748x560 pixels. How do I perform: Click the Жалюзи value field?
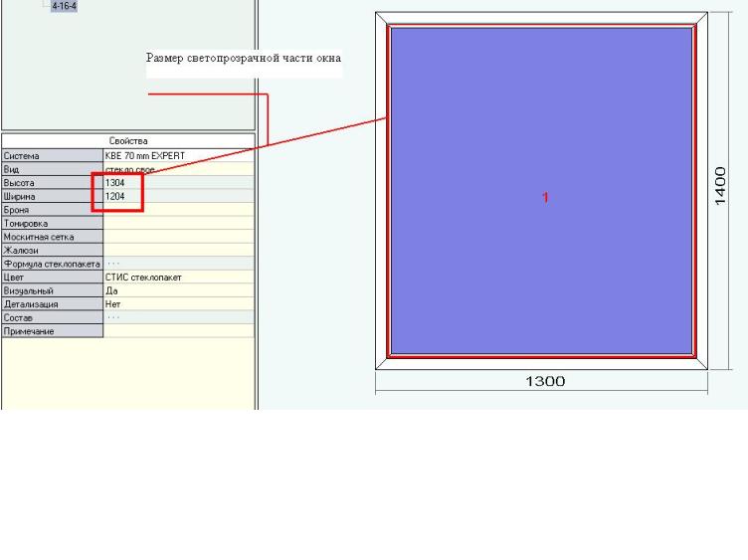point(178,251)
